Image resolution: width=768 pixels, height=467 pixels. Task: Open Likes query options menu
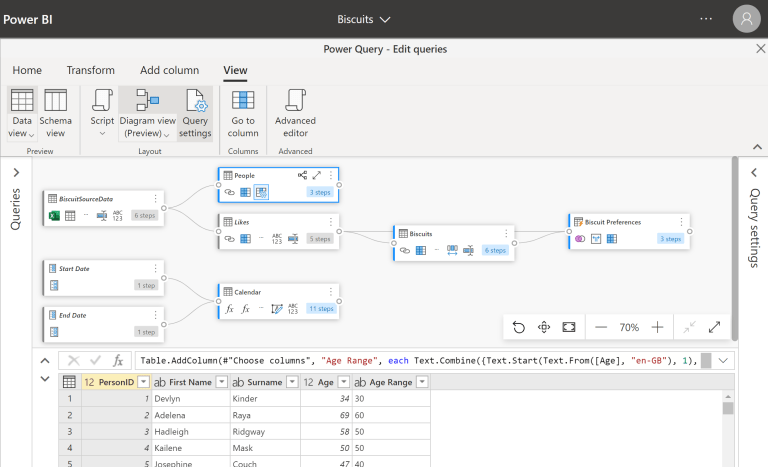(x=331, y=221)
